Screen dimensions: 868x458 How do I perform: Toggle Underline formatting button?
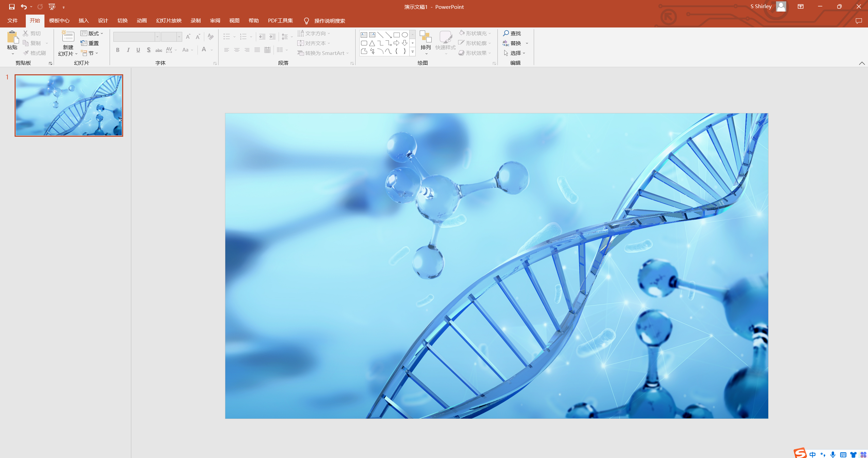[x=138, y=50]
